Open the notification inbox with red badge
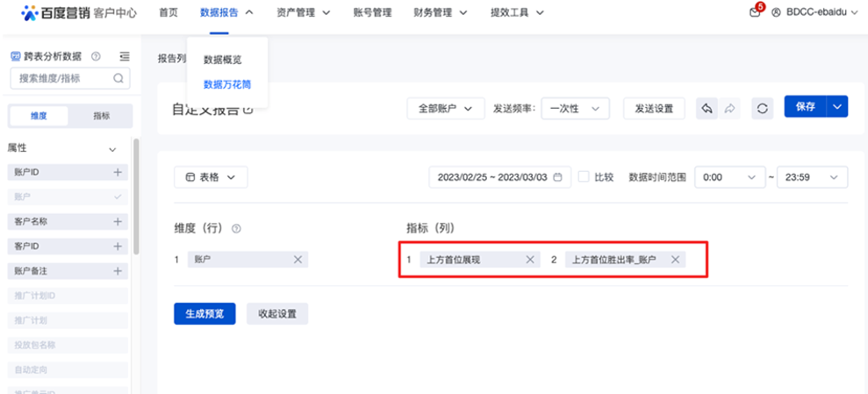 [755, 12]
